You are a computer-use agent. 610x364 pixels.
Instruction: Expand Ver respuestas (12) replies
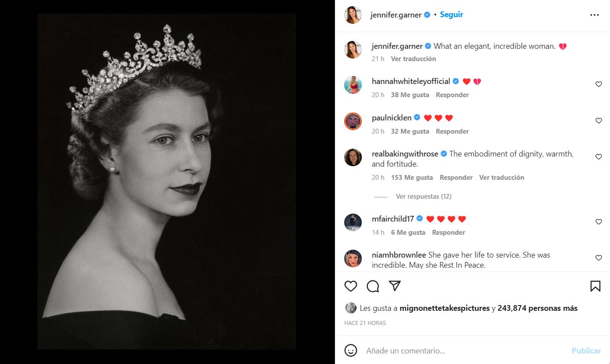[423, 197]
